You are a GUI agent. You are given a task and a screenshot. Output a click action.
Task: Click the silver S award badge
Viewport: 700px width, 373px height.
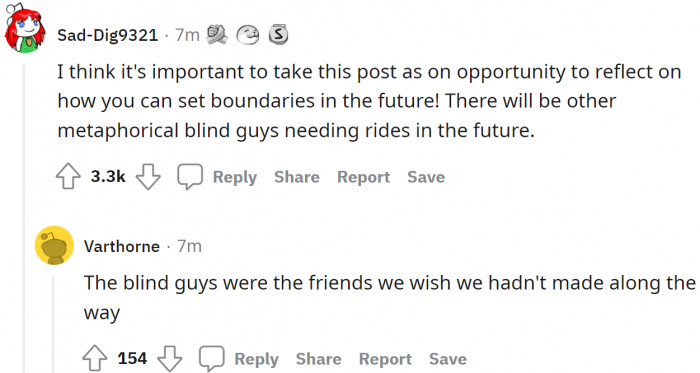click(x=278, y=34)
